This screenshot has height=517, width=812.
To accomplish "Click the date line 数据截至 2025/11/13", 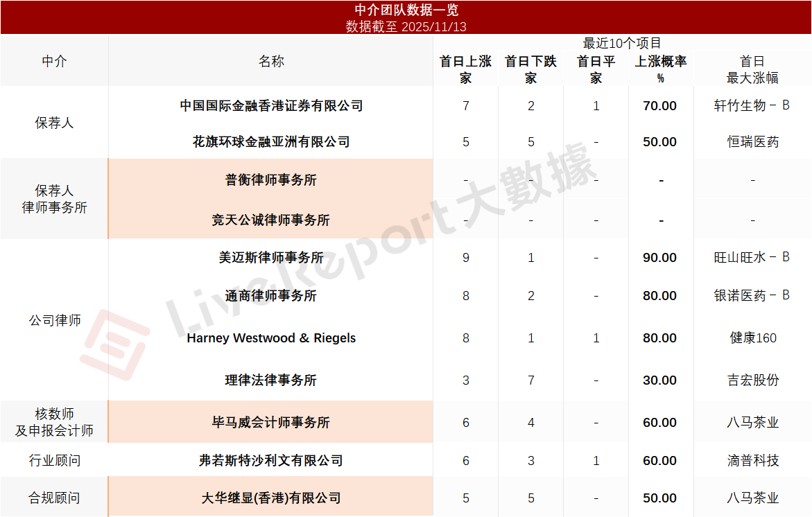I will [x=406, y=26].
